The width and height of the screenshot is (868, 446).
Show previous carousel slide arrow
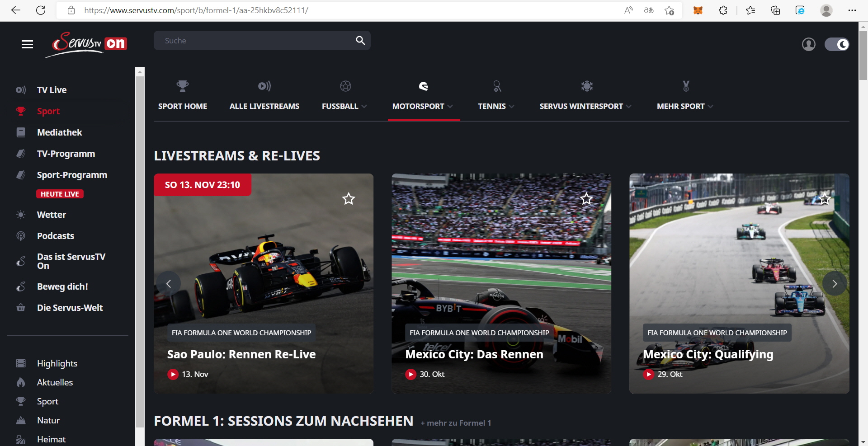coord(169,283)
